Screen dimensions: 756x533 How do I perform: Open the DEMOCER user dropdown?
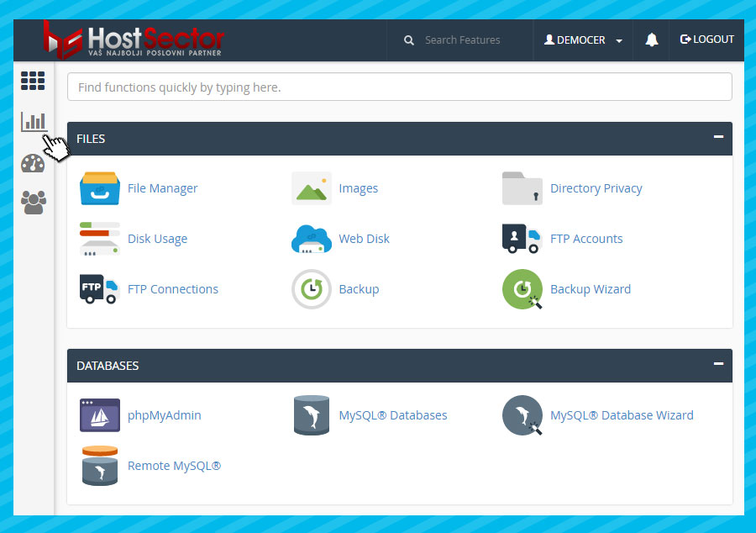[x=584, y=40]
